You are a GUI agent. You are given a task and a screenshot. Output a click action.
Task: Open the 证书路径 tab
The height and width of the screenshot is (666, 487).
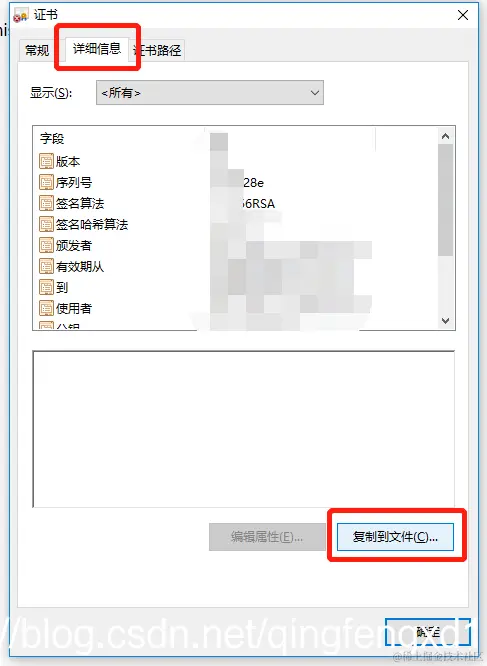coord(157,51)
